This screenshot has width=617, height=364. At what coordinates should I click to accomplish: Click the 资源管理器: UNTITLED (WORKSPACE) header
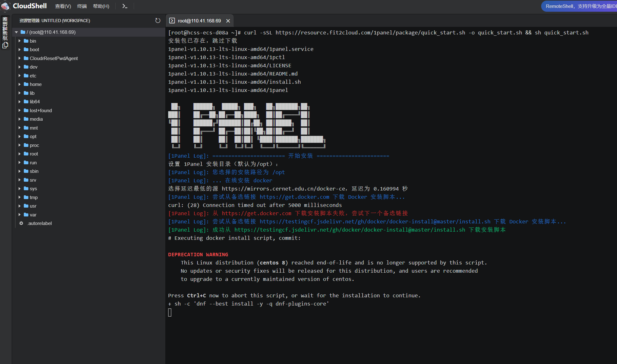coord(55,21)
